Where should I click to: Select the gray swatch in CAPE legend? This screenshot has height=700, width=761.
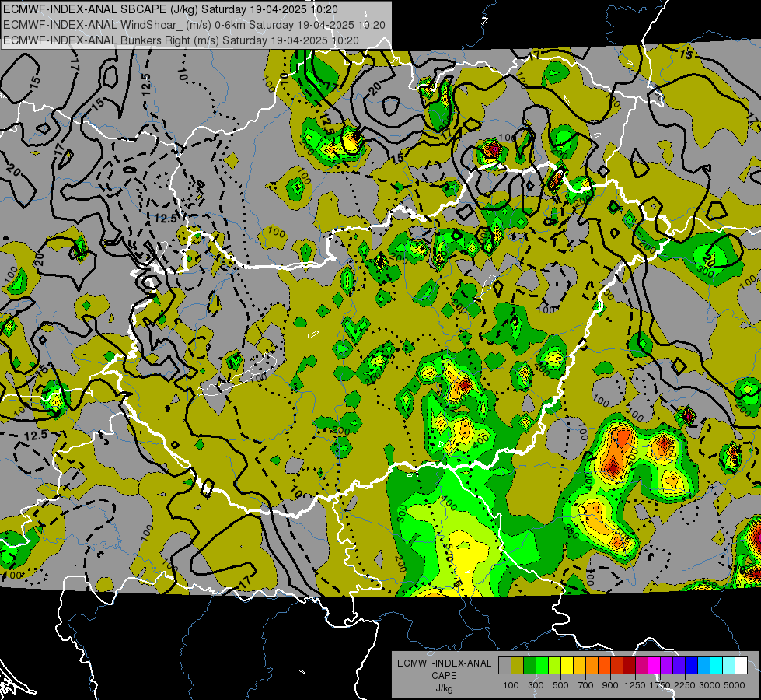[x=504, y=666]
